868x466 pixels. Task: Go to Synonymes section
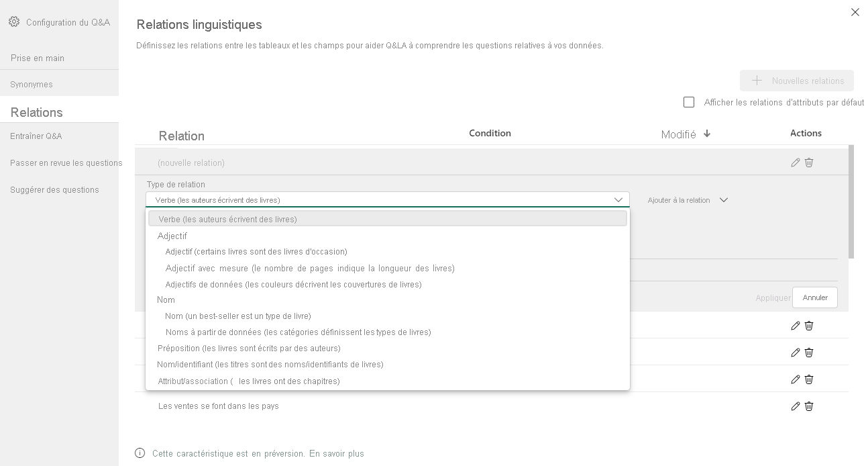click(x=32, y=85)
